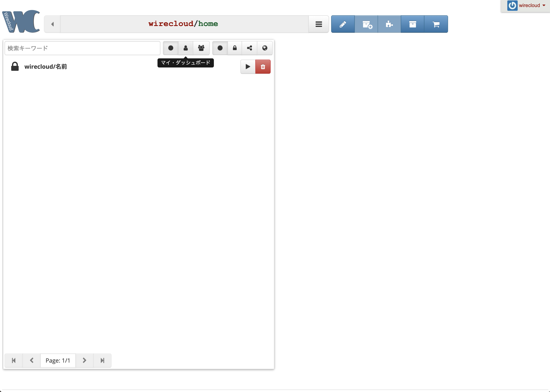Screen dimensions: 550x392
Task: Click the Wirecloud logo
Action: click(x=21, y=22)
